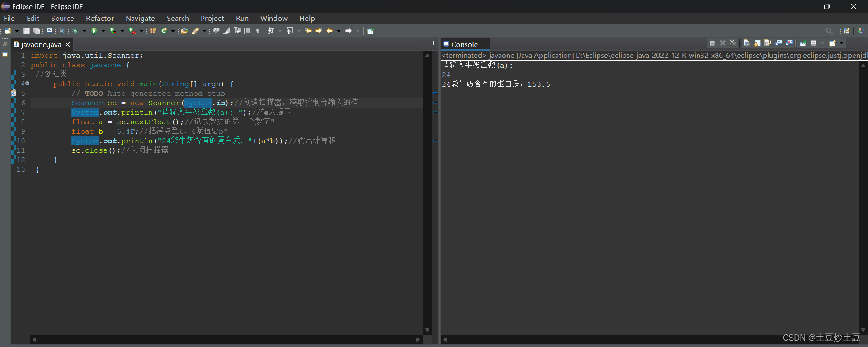The width and height of the screenshot is (868, 347).
Task: Go to Previous Annotation
Action: (289, 31)
